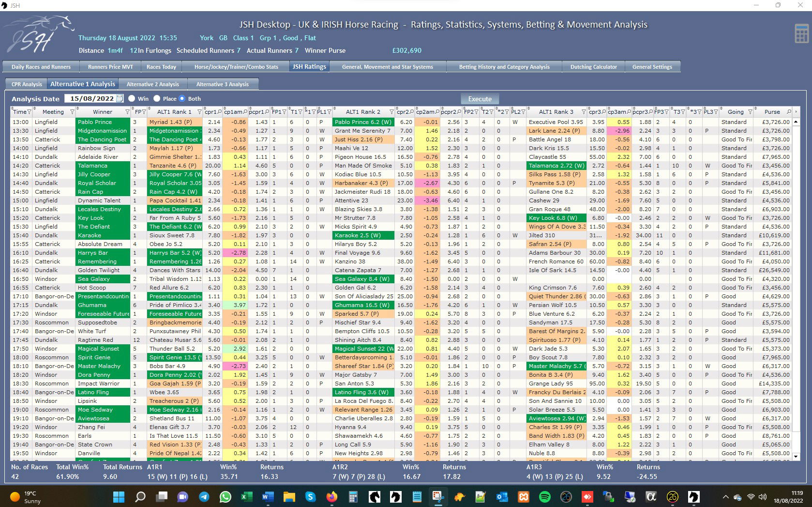Open Runners Price MVT tab
The width and height of the screenshot is (812, 507).
pyautogui.click(x=110, y=67)
